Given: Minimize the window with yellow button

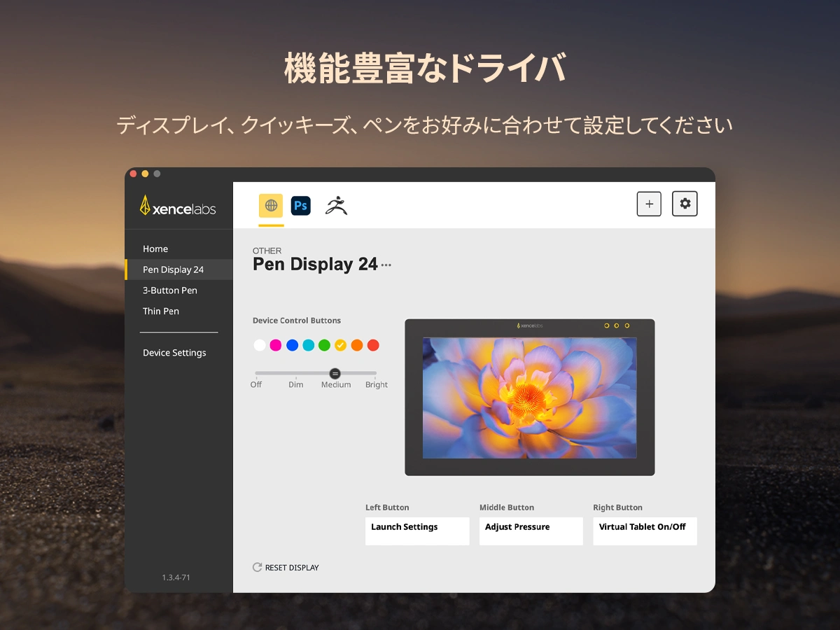Looking at the screenshot, I should 145,174.
